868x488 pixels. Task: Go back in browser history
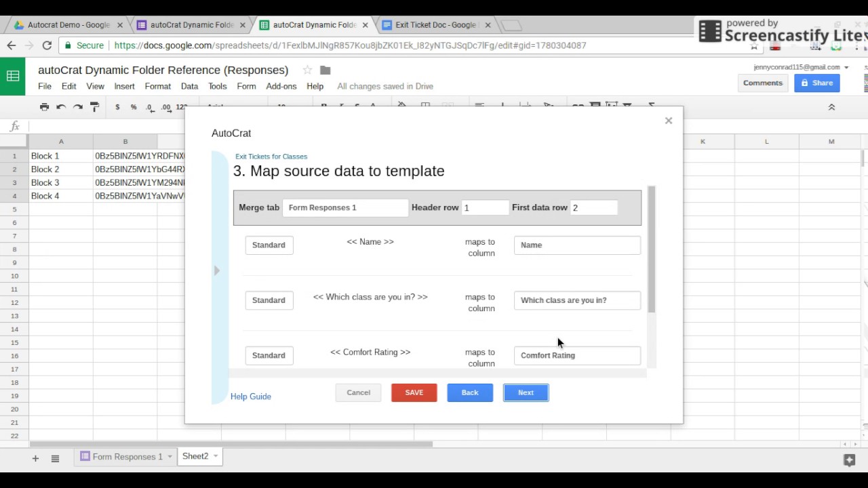[12, 45]
